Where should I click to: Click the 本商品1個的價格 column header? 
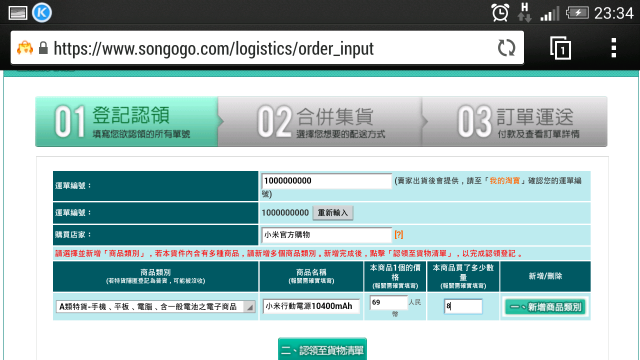pos(395,277)
